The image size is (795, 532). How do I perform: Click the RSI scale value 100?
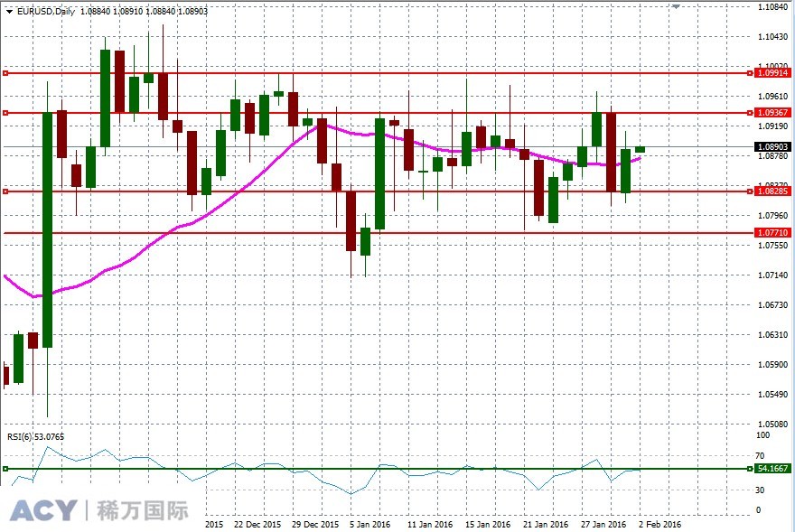[762, 435]
